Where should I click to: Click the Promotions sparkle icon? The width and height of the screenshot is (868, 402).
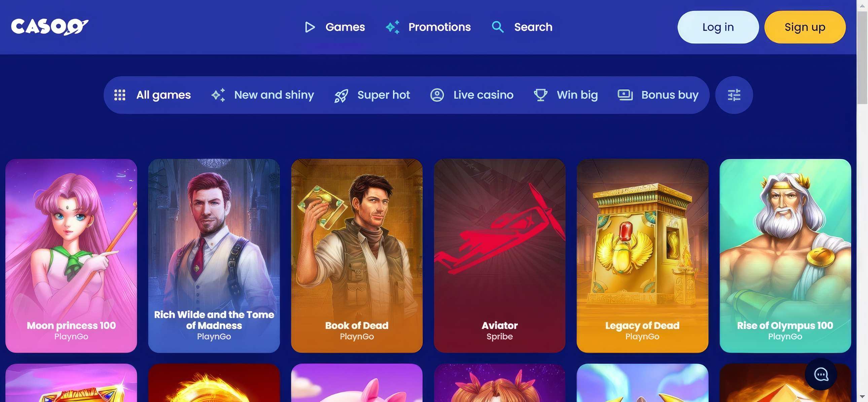point(393,27)
